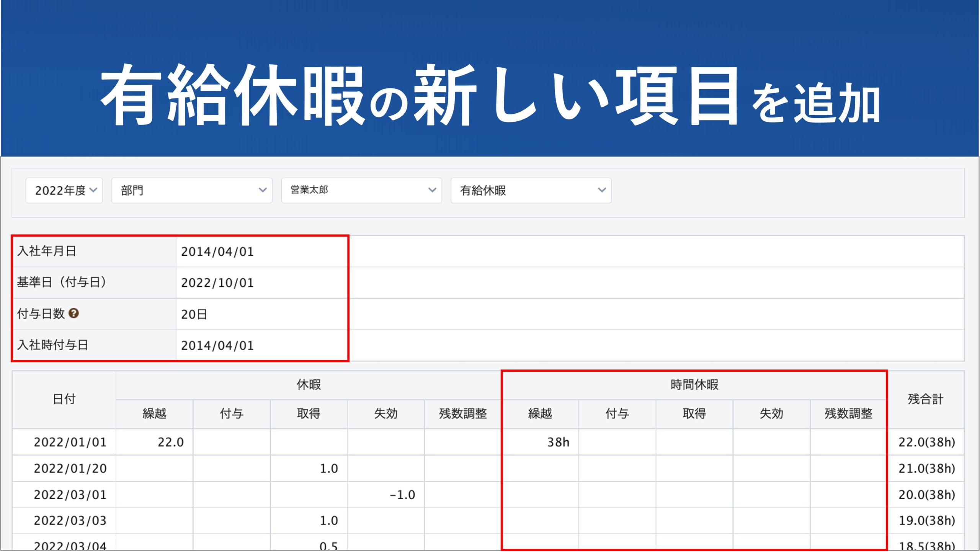Screen dimensions: 980x552
Task: Select the 2022/01/20 date cell
Action: 70,469
